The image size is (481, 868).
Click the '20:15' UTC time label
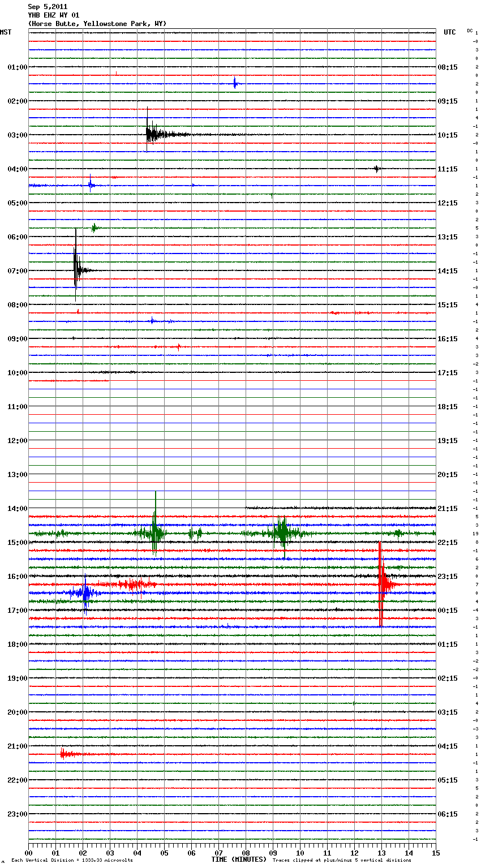(448, 475)
